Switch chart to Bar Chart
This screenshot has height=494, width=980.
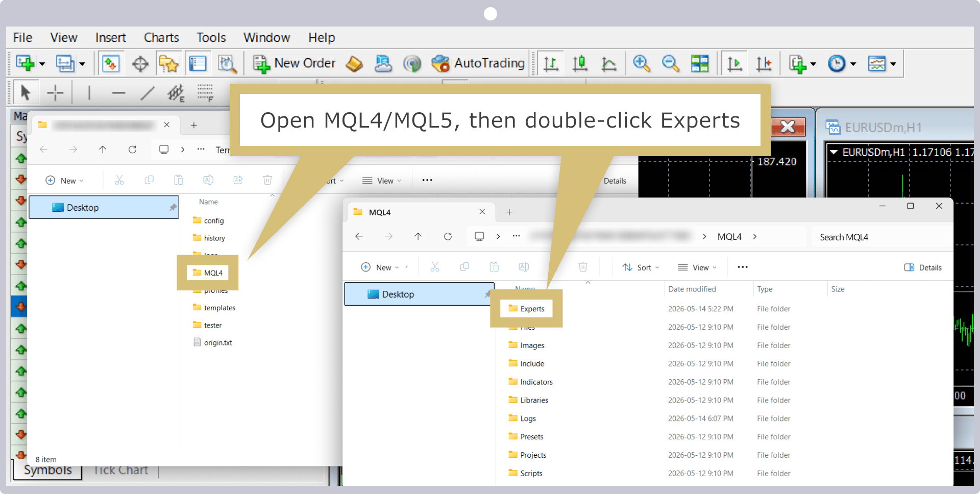(551, 63)
